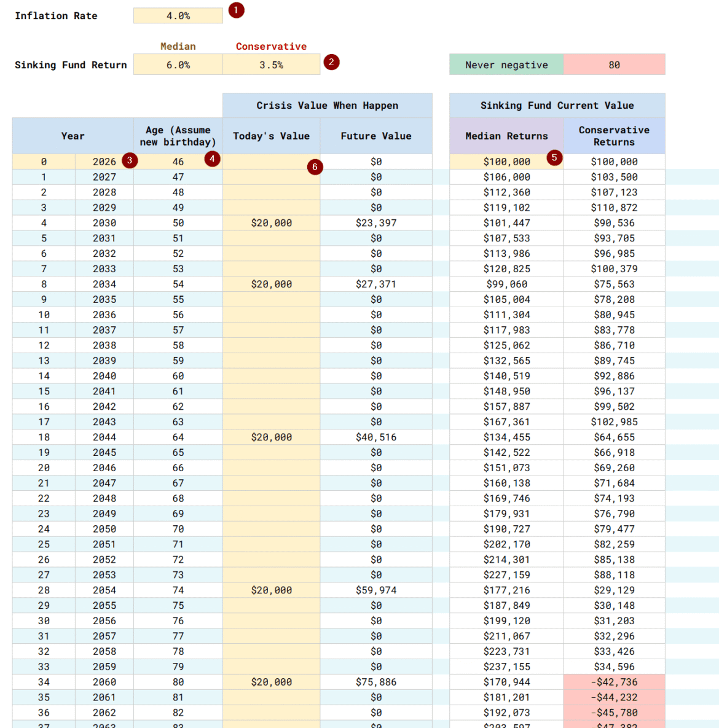This screenshot has height=728, width=719.
Task: Select the Sinking Fund Current Value header
Action: pyautogui.click(x=557, y=105)
